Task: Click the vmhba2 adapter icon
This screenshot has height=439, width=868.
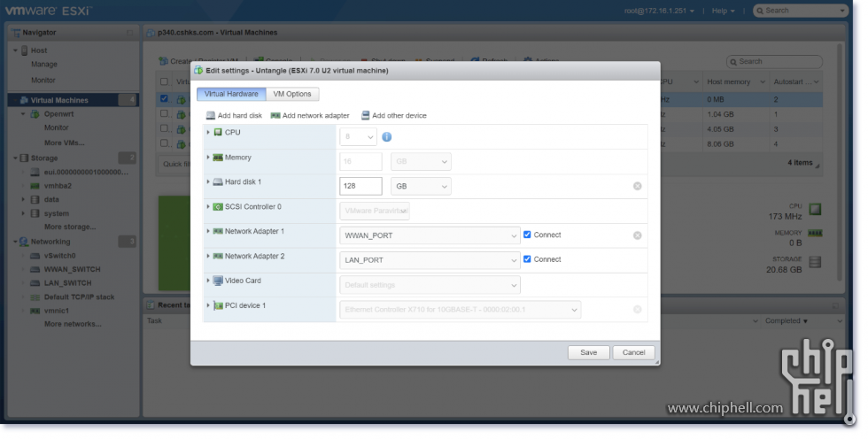Action: (x=35, y=187)
